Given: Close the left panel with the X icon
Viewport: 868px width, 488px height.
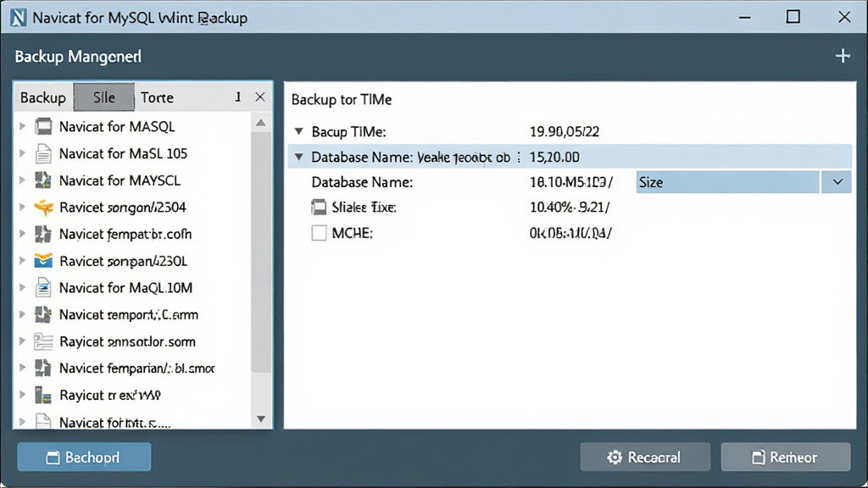Looking at the screenshot, I should [x=260, y=97].
